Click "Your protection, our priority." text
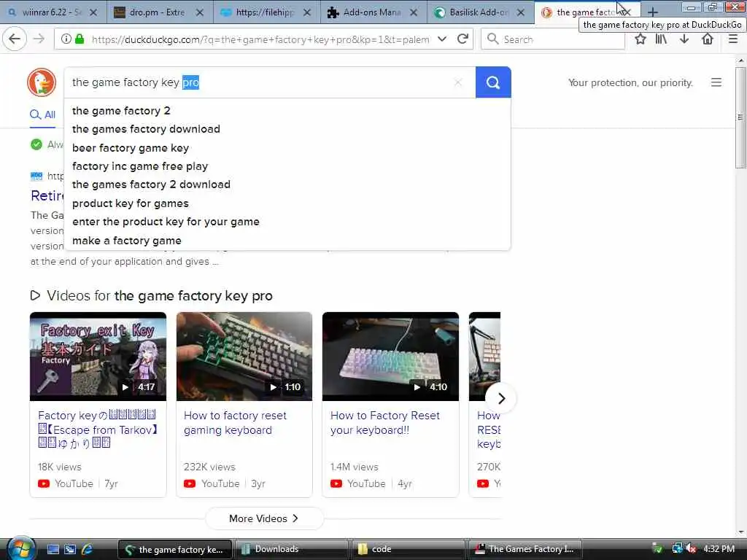Viewport: 747px width, 560px height. [x=630, y=82]
